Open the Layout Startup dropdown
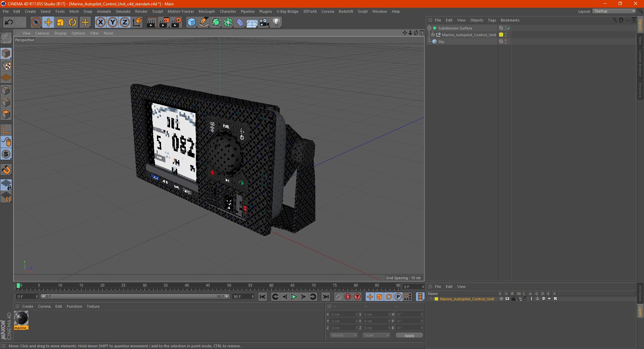Viewport: 644px width, 349px height. (614, 11)
